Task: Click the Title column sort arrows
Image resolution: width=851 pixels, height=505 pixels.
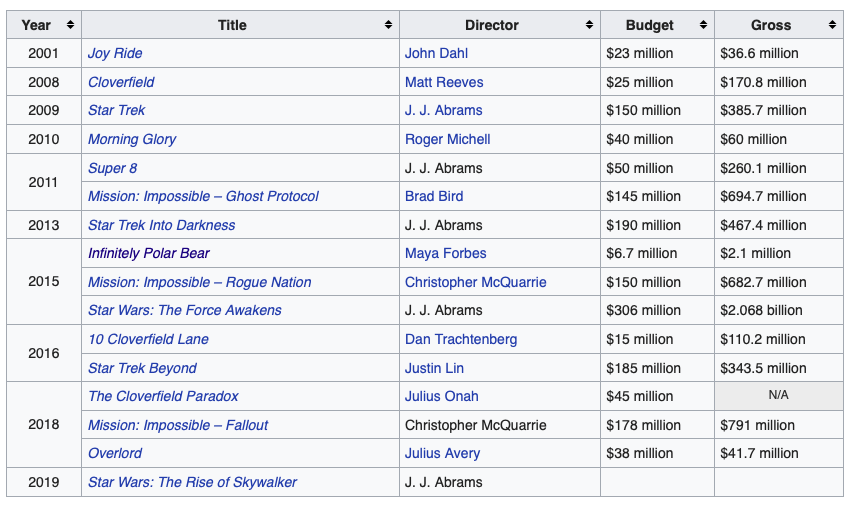Action: click(x=388, y=25)
